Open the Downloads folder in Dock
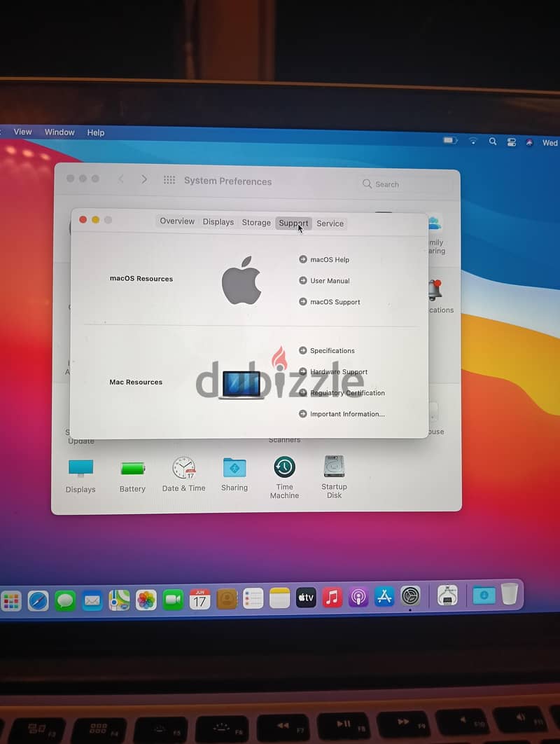 484,595
